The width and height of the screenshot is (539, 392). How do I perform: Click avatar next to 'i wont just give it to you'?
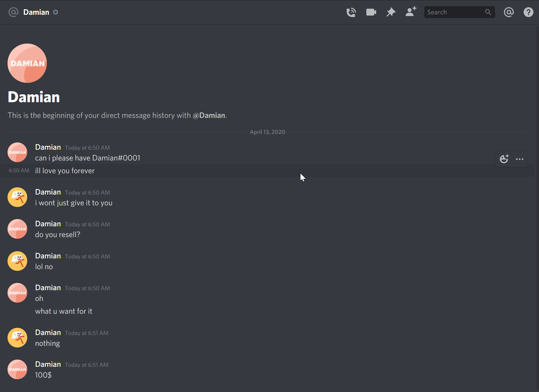[x=17, y=197]
